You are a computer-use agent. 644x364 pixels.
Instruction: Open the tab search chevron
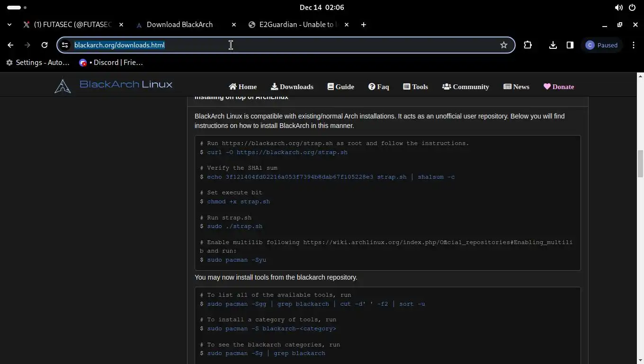tap(9, 25)
